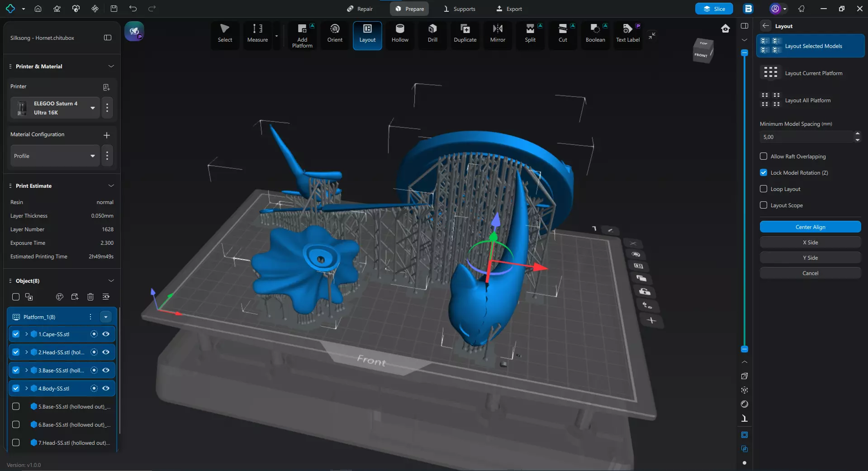This screenshot has height=471, width=868.
Task: Click the lower layer slider handle
Action: [x=745, y=349]
